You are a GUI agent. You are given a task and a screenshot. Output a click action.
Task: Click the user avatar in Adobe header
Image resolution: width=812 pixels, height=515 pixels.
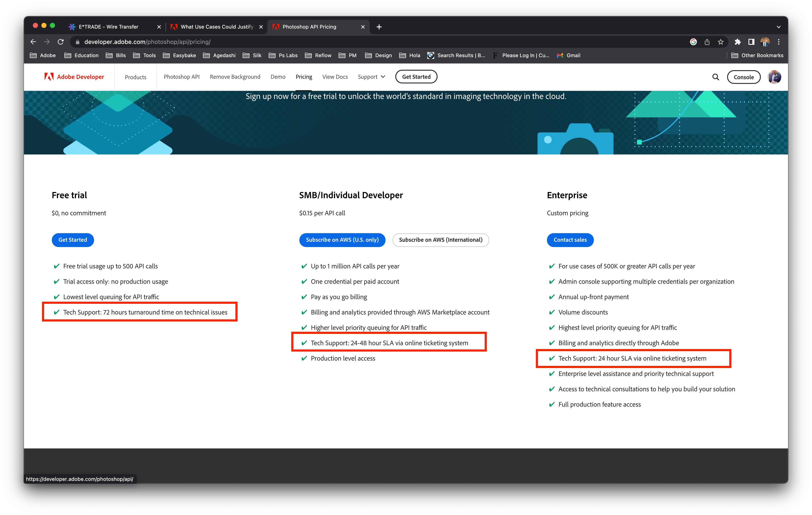click(x=774, y=77)
